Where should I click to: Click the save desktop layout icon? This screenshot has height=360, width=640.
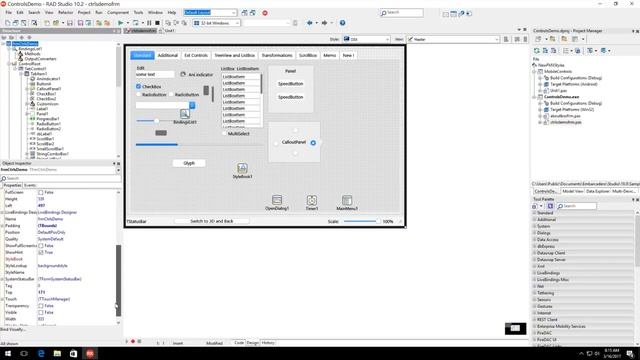point(244,13)
